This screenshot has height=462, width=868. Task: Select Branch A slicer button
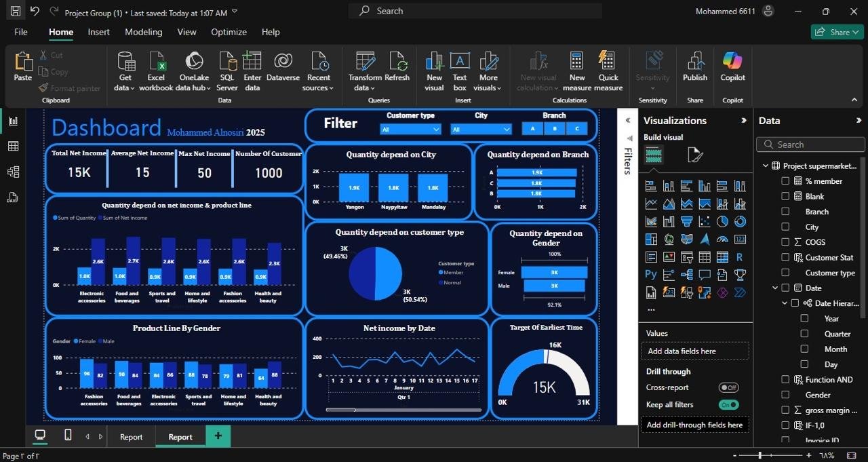(x=532, y=128)
